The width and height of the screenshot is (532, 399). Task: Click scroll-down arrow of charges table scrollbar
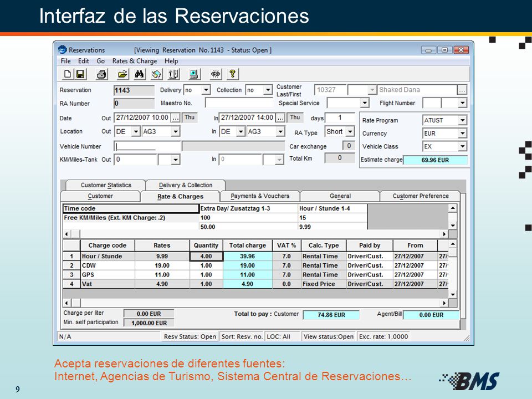[x=453, y=294]
